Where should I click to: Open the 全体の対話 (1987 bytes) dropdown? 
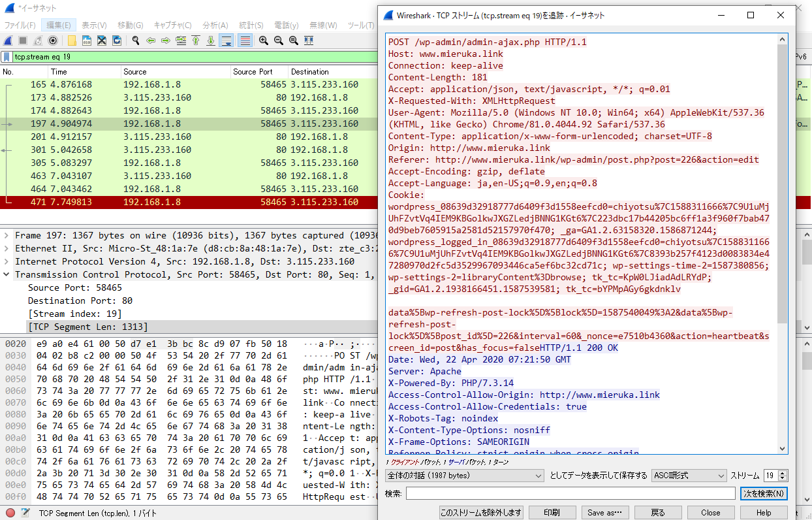pyautogui.click(x=465, y=475)
